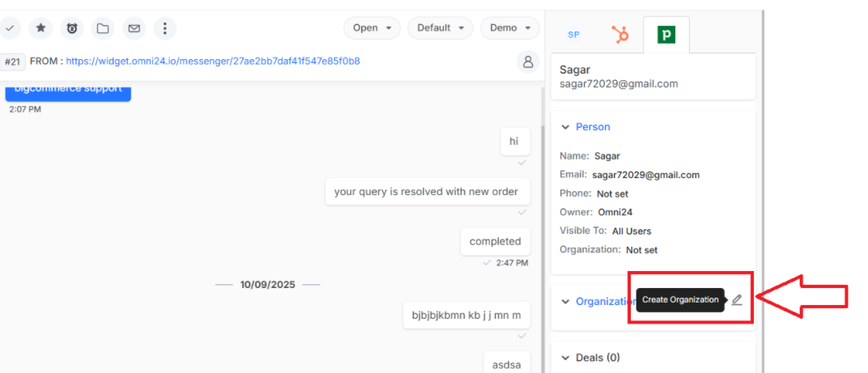
Task: Open the Open status dropdown
Action: (x=372, y=28)
